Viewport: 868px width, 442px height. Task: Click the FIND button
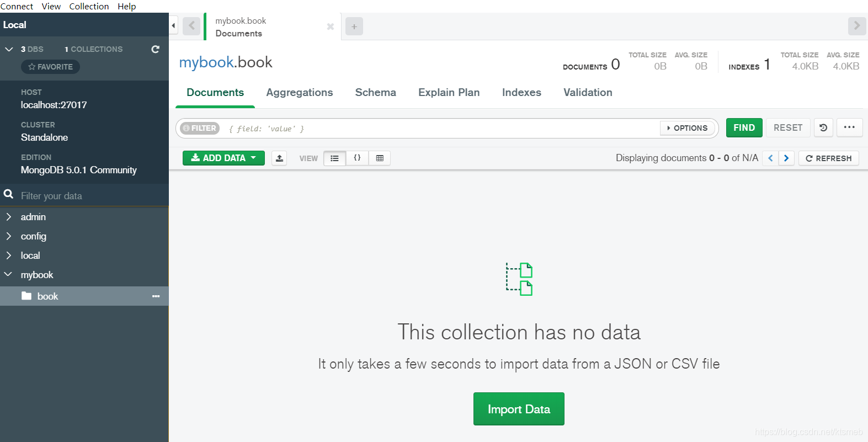point(744,127)
